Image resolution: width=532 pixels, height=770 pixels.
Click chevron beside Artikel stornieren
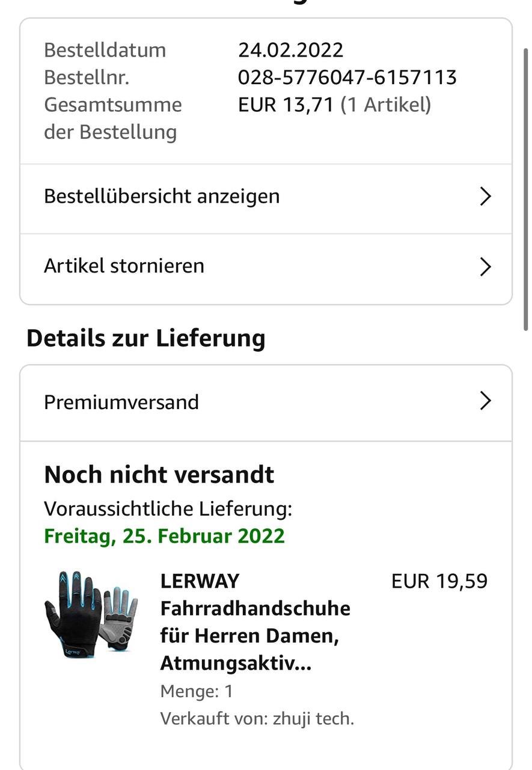pos(485,266)
